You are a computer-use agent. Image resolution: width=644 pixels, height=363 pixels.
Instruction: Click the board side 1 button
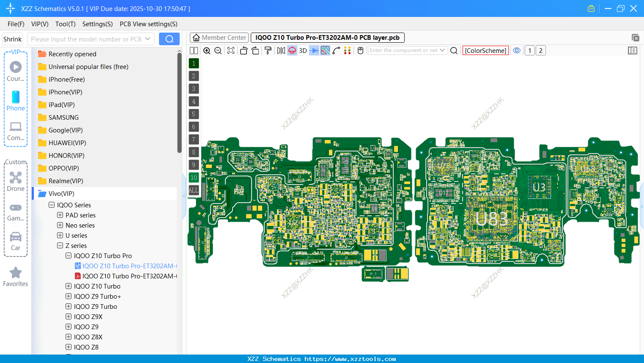529,50
